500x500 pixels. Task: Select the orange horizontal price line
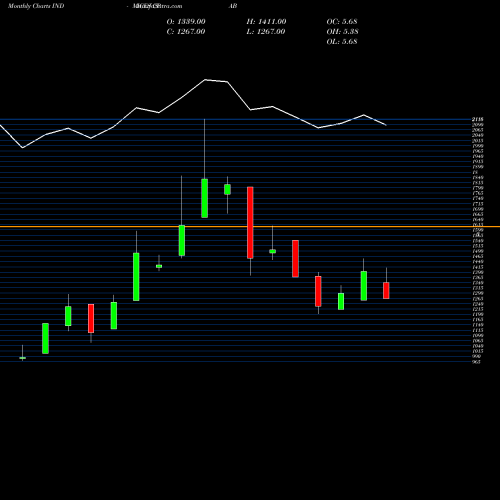(250, 227)
